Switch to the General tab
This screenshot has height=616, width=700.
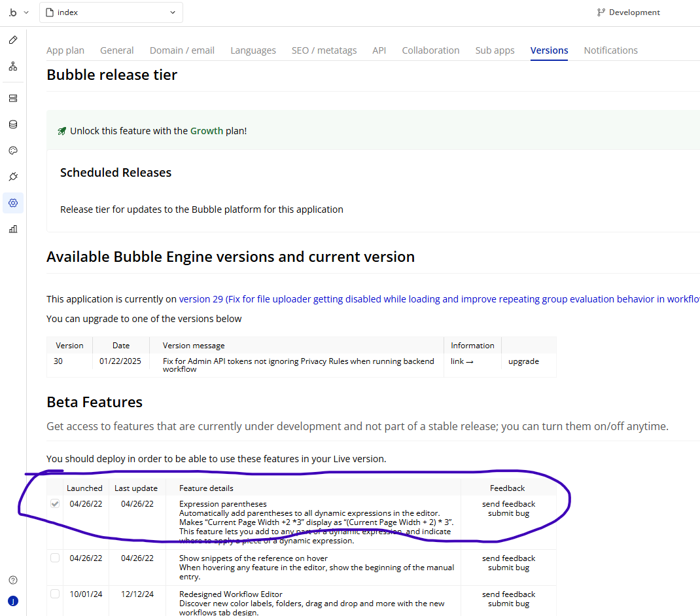(117, 50)
